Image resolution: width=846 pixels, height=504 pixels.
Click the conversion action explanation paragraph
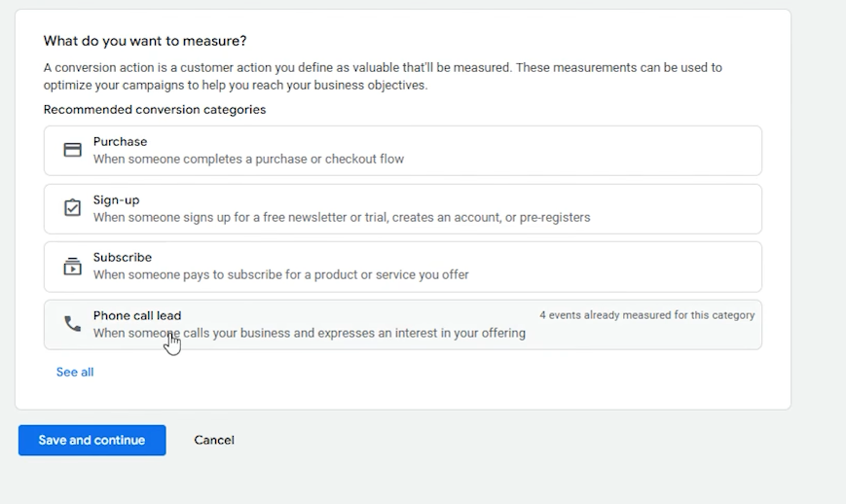click(x=383, y=76)
